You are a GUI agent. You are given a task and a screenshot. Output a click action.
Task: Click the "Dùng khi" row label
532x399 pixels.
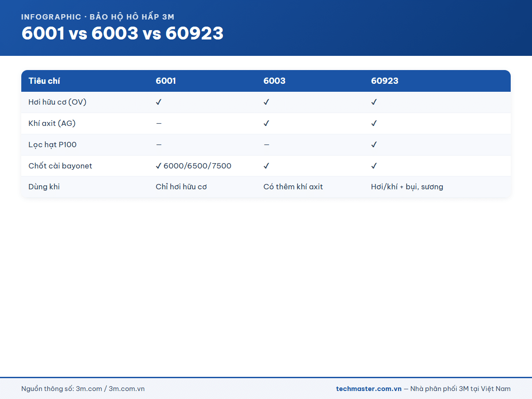click(44, 187)
